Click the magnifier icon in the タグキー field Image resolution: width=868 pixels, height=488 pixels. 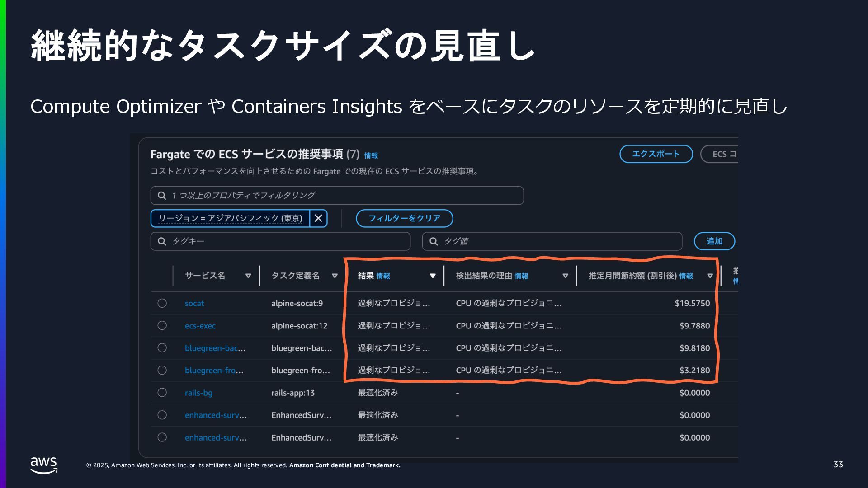tap(162, 241)
